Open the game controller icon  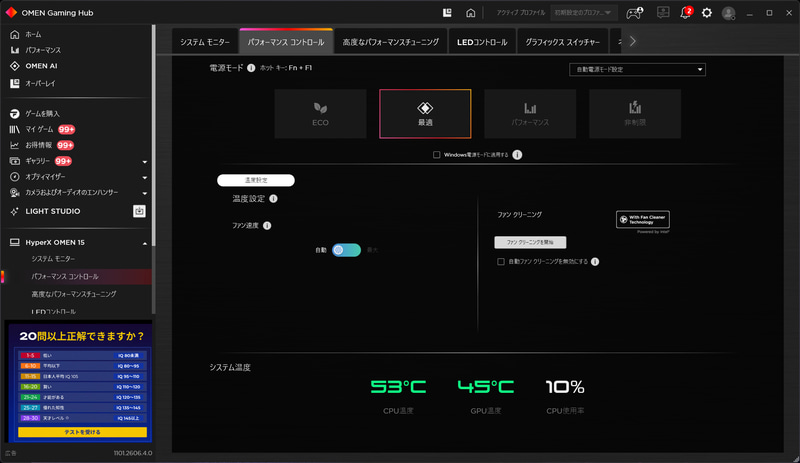click(x=634, y=13)
